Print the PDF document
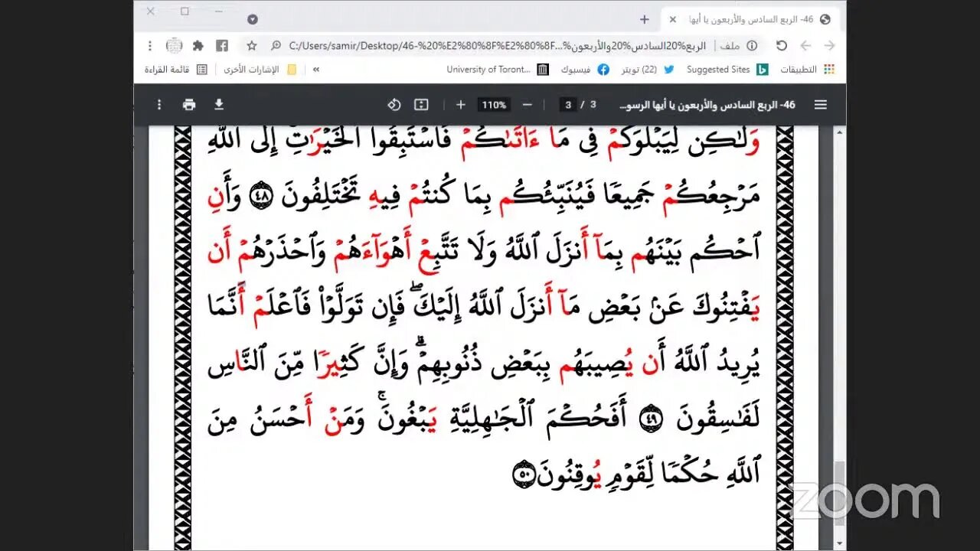The height and width of the screenshot is (551, 980). pos(189,105)
